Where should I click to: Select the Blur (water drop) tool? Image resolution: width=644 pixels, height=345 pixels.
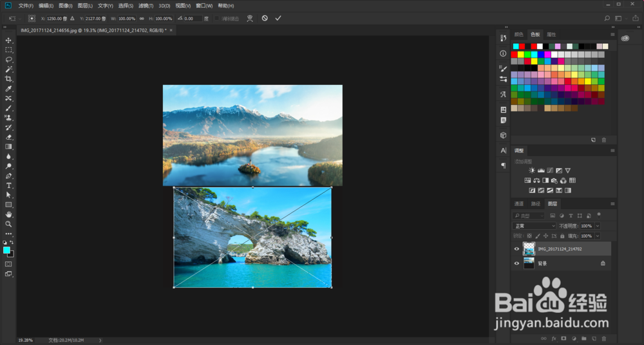pos(8,156)
